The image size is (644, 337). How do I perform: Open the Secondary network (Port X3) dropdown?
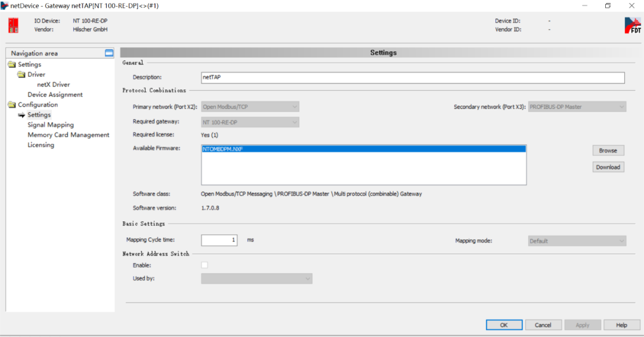pos(577,107)
